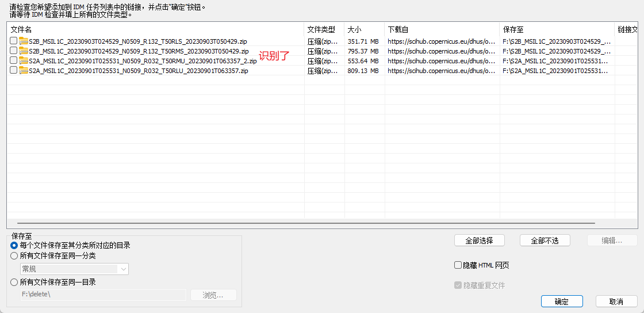This screenshot has height=313, width=644.
Task: Click the 编辑... button
Action: pos(612,241)
